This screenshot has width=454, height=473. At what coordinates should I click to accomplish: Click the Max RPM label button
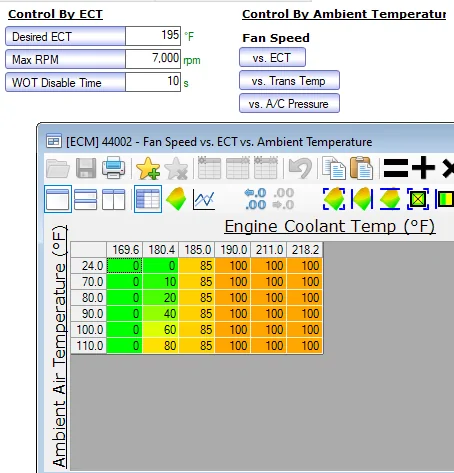click(65, 59)
